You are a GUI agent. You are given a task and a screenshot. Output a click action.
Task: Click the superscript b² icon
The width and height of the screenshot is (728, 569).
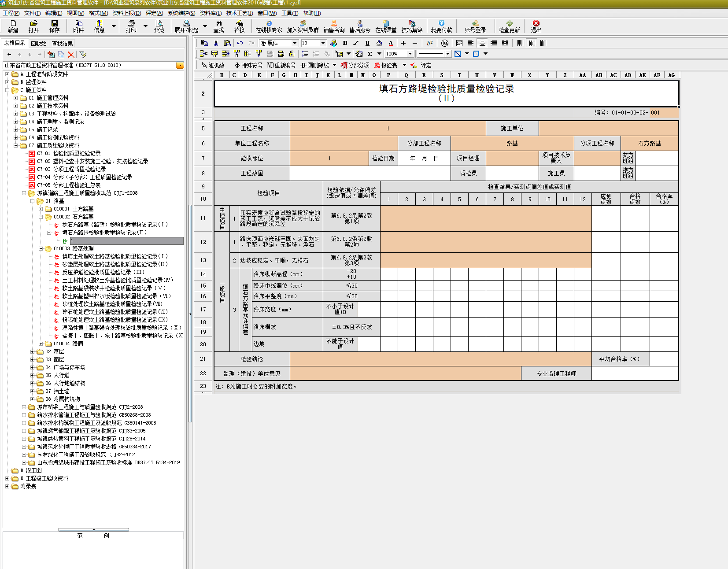coord(429,43)
